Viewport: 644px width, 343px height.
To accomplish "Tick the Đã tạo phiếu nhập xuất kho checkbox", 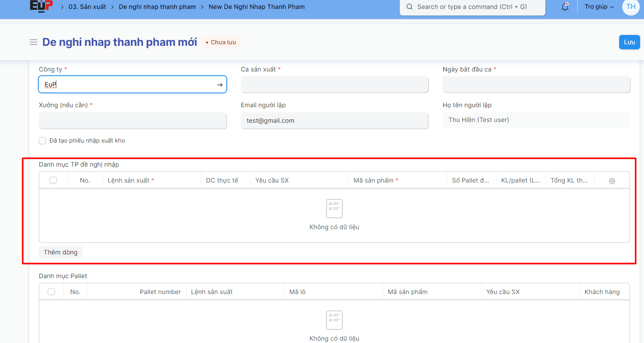I will pos(42,141).
